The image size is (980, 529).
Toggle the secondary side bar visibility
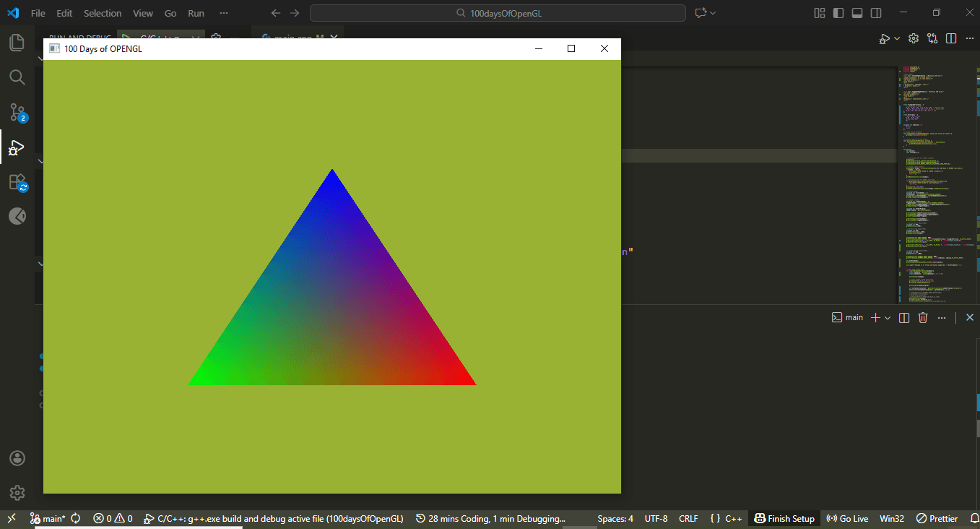(x=876, y=13)
